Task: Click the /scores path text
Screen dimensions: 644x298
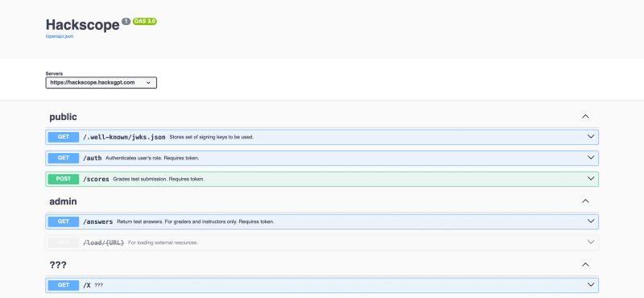Action: (96, 180)
